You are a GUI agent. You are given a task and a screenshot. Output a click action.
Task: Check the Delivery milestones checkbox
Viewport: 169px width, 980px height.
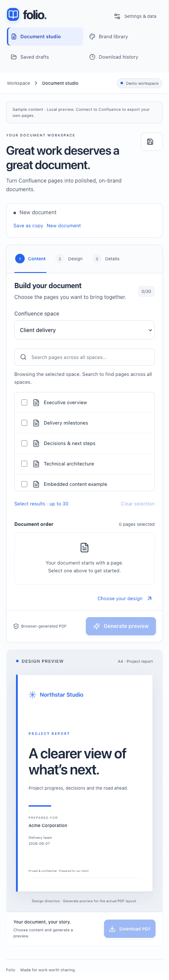point(24,423)
